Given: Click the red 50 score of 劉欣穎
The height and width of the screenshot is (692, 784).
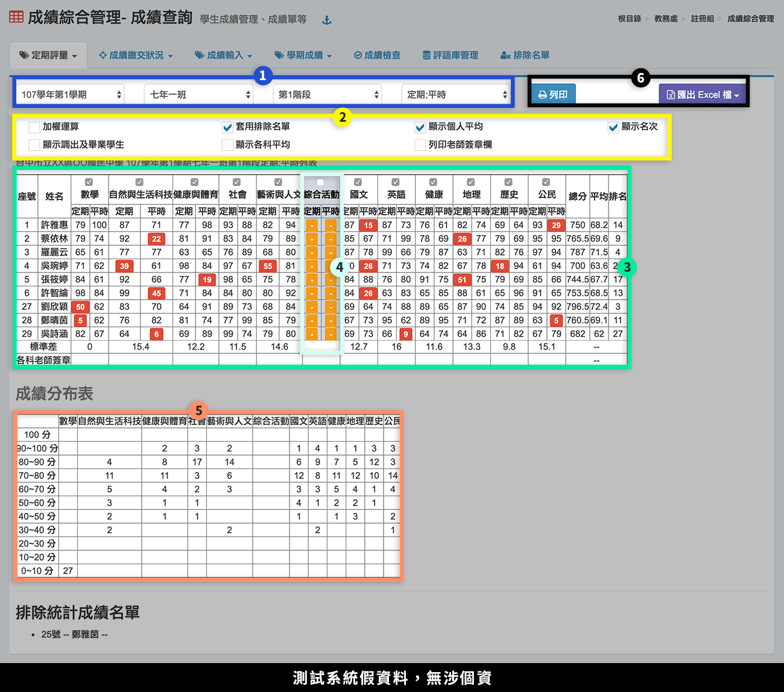Looking at the screenshot, I should pos(80,307).
